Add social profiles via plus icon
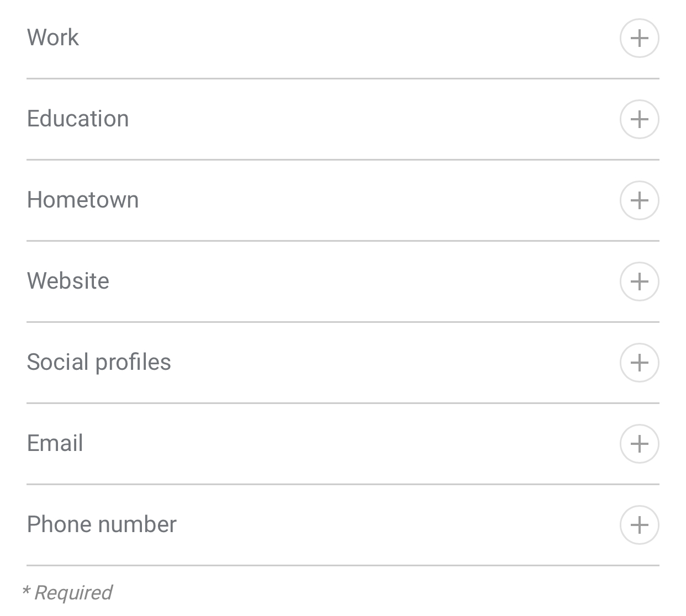This screenshot has width=686, height=616. pyautogui.click(x=639, y=363)
